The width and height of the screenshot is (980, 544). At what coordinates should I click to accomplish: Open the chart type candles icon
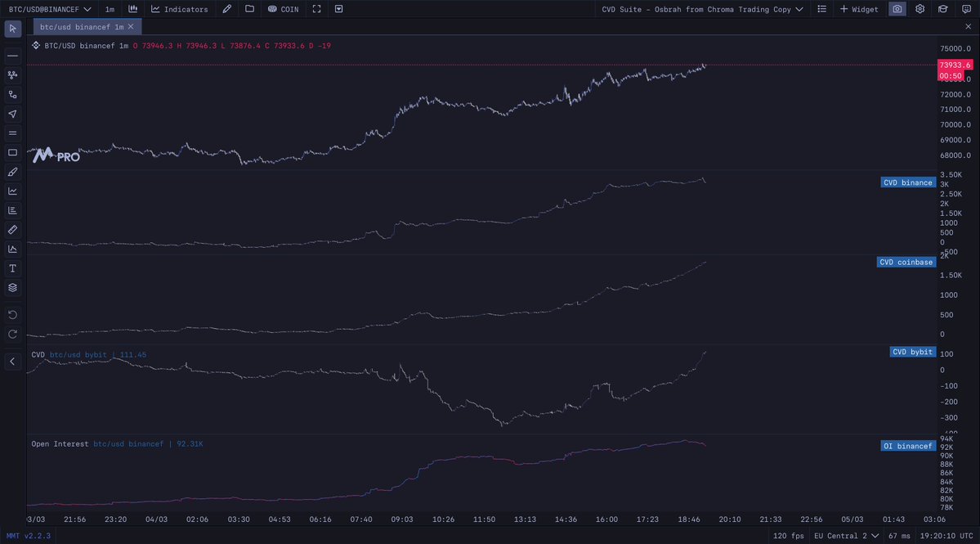pyautogui.click(x=132, y=9)
